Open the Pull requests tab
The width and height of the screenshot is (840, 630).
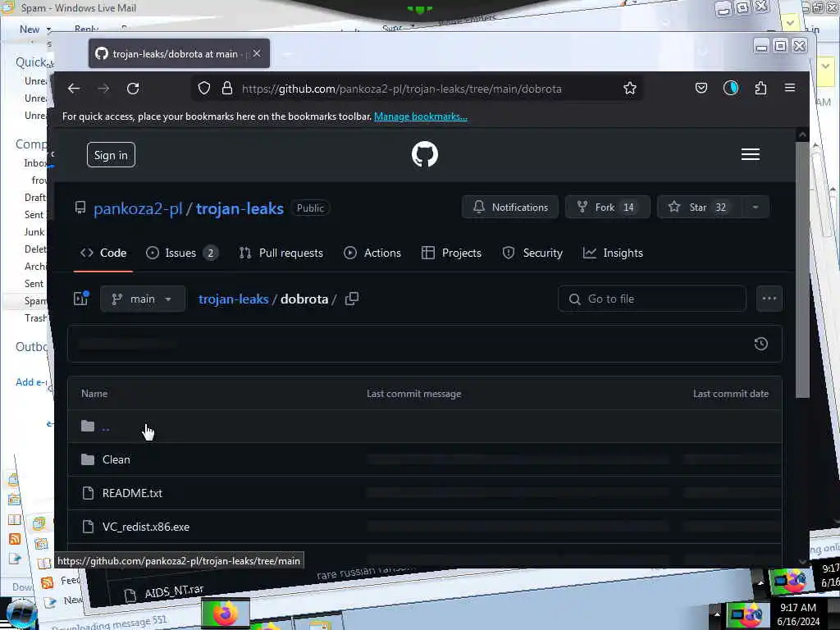281,253
